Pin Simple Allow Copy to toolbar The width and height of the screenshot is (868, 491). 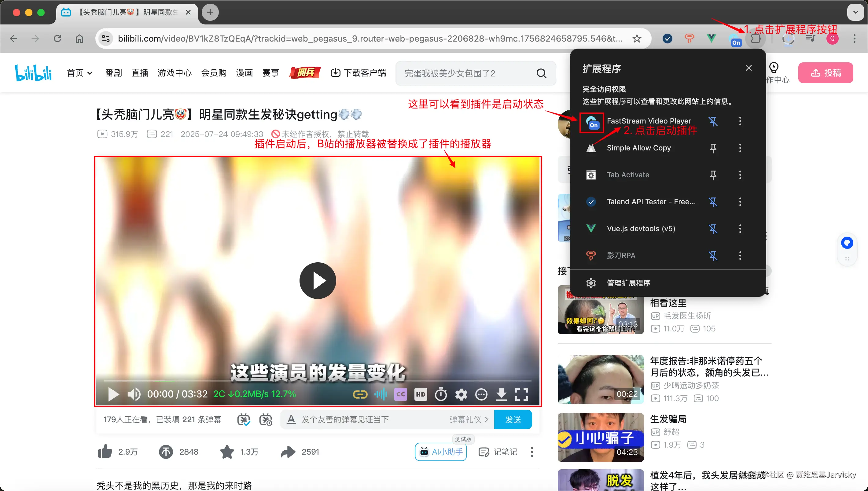pyautogui.click(x=713, y=148)
